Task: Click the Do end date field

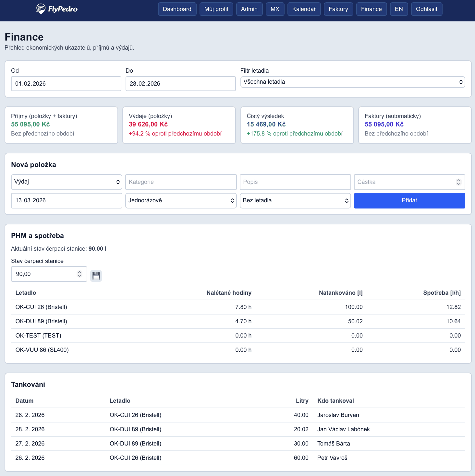Action: [180, 84]
